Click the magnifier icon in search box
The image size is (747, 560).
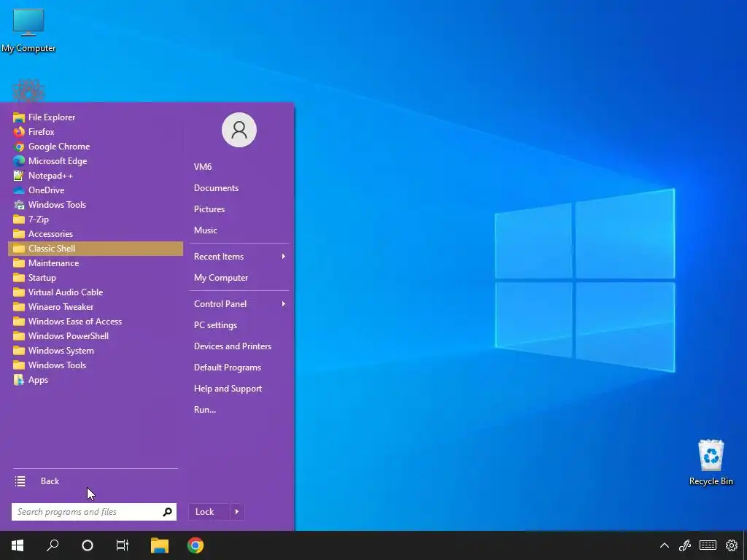click(x=167, y=512)
